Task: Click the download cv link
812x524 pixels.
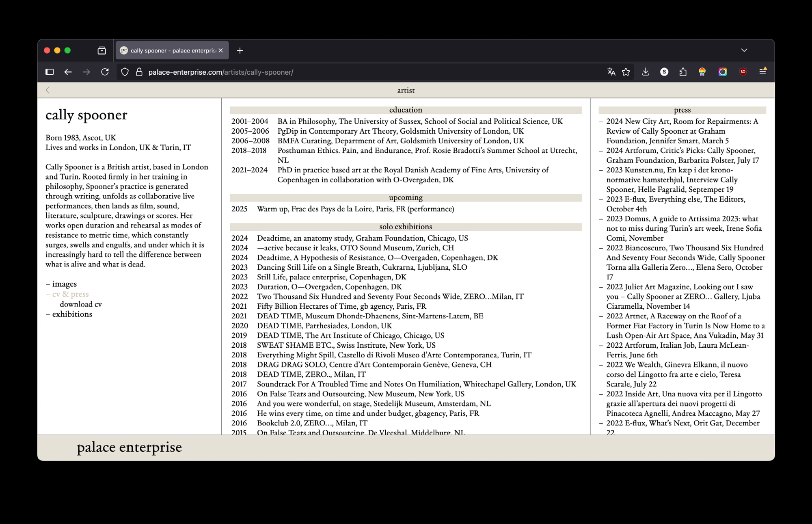Action: point(81,304)
